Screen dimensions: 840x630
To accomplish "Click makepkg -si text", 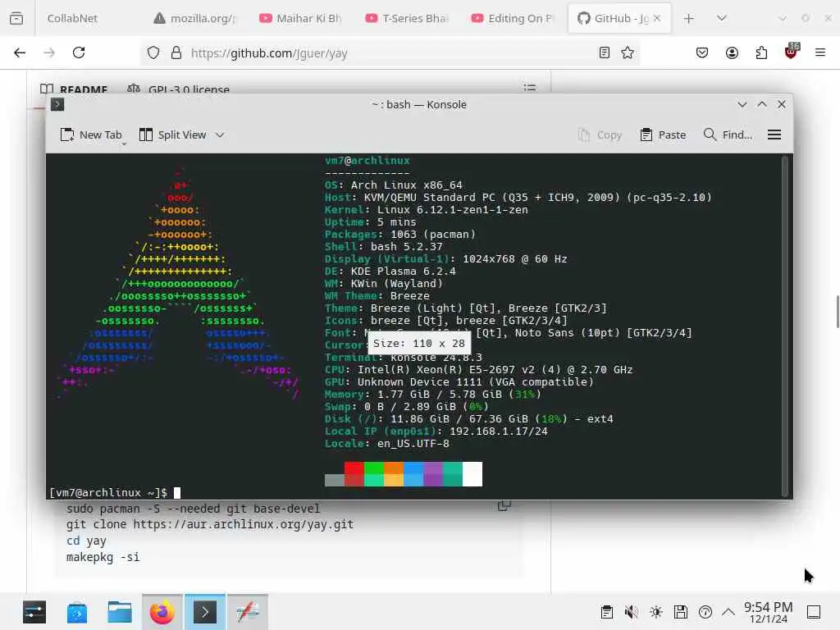I will [x=103, y=557].
